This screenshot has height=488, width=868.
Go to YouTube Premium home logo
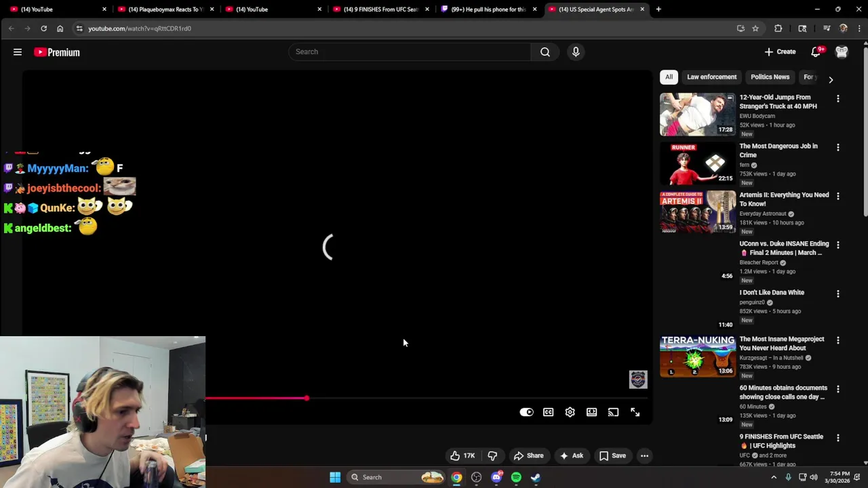pyautogui.click(x=57, y=52)
